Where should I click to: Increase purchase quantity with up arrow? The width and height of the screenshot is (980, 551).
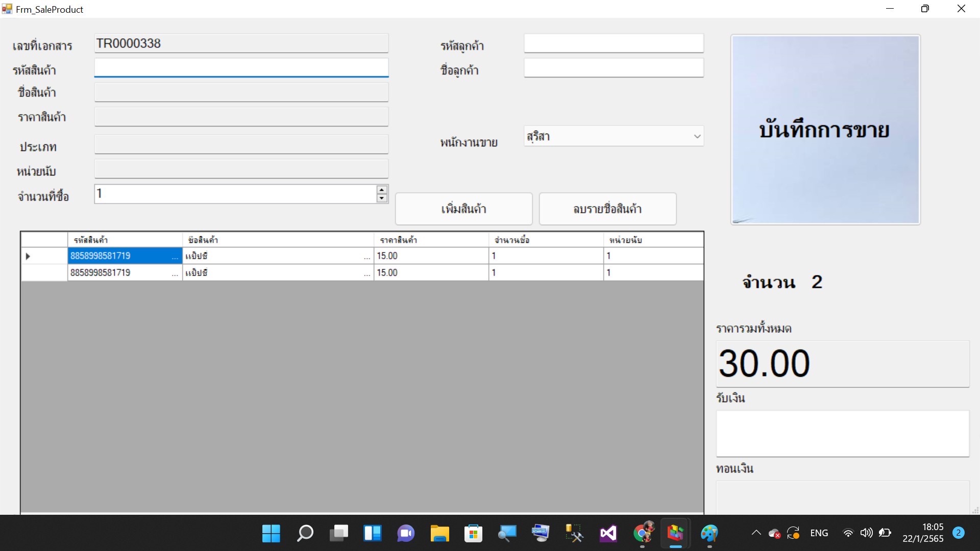[x=382, y=190]
